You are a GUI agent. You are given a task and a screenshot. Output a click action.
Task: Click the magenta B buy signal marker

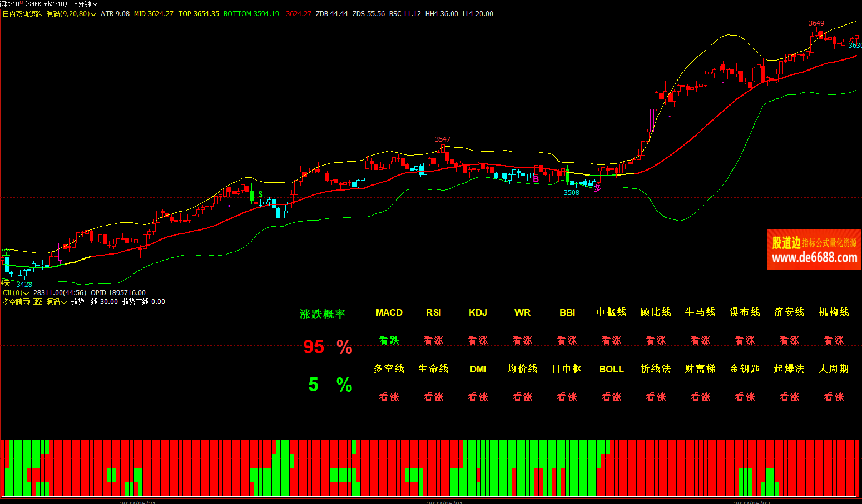click(536, 179)
